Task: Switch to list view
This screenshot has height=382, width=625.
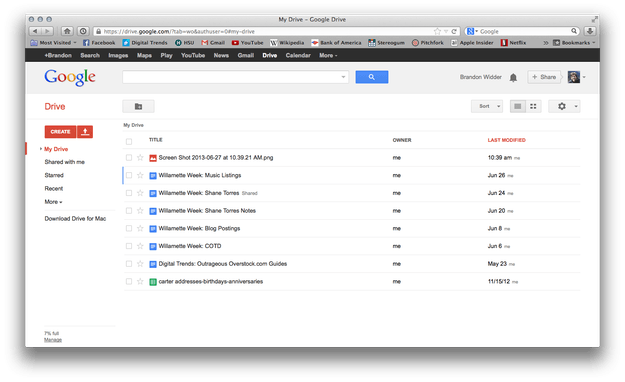Action: pyautogui.click(x=517, y=106)
